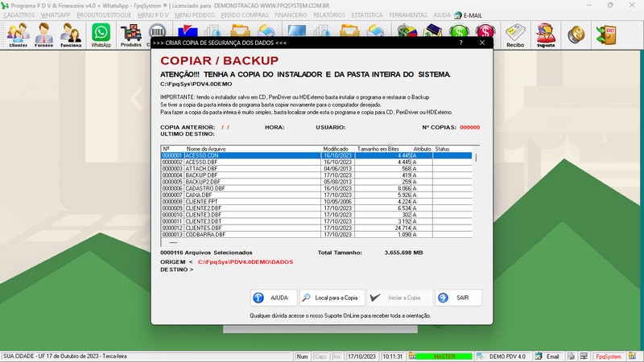Select the BACKUP2.DBF file row
Image resolution: width=644 pixels, height=362 pixels.
[316, 182]
